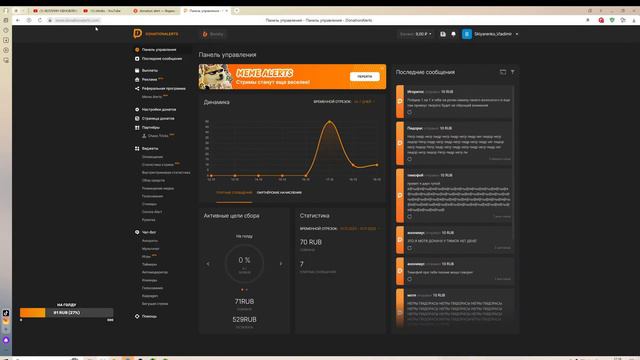The image size is (640, 360).
Task: Show previous goal with left arrow
Action: tap(208, 264)
